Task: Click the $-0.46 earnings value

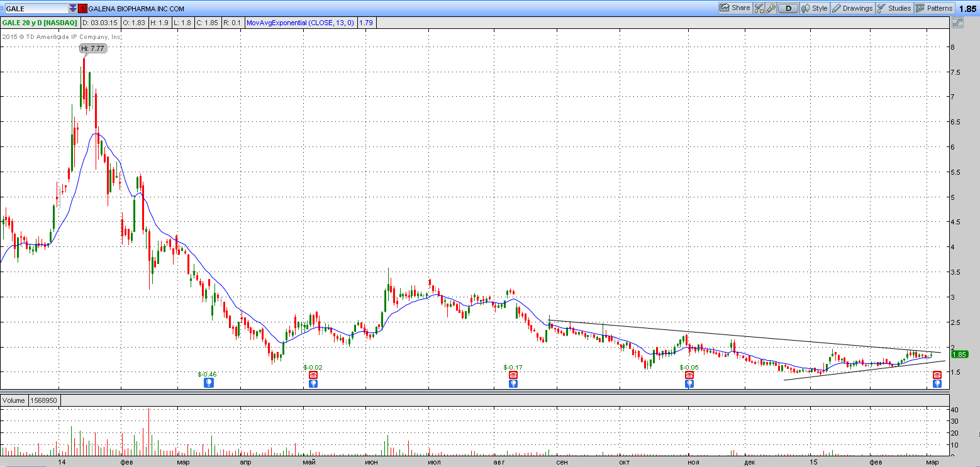Action: click(x=207, y=374)
